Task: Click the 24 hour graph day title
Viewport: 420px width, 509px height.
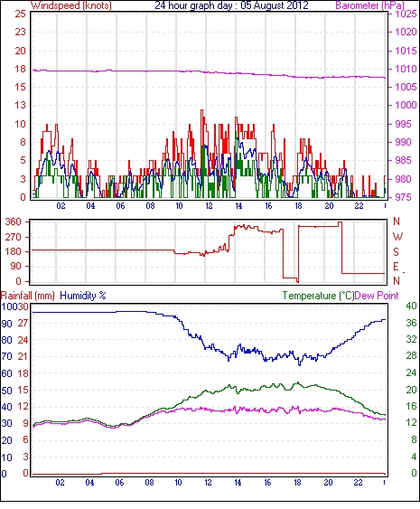Action: [231, 5]
